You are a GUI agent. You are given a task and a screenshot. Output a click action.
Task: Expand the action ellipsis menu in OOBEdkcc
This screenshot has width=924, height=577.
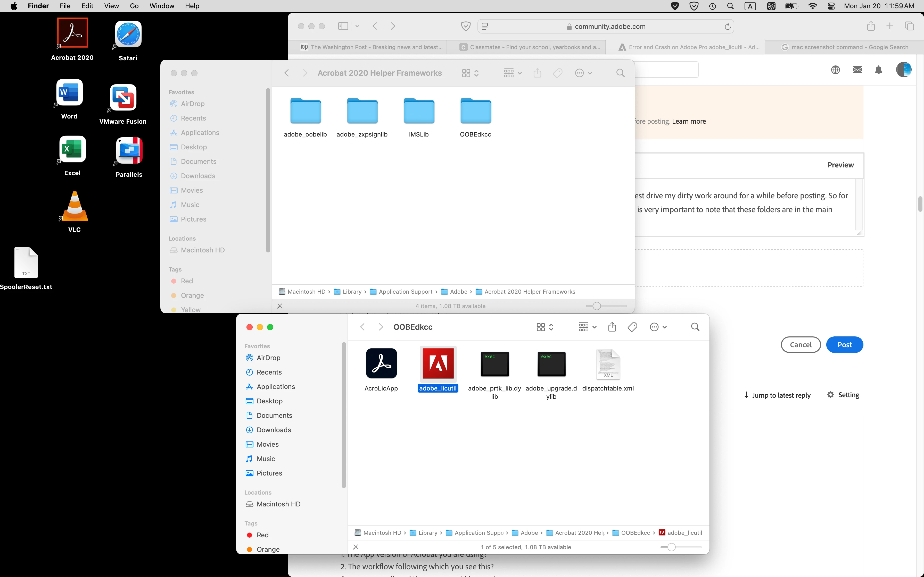click(x=658, y=327)
